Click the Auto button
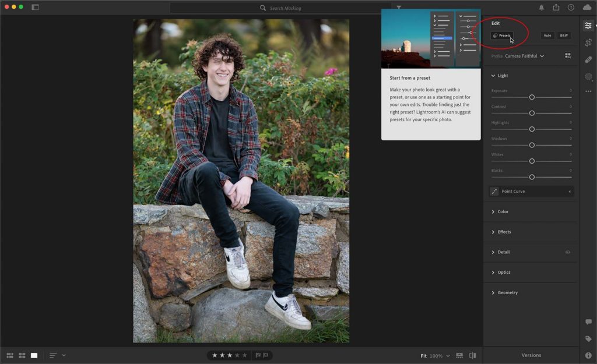The width and height of the screenshot is (597, 364). coord(547,36)
